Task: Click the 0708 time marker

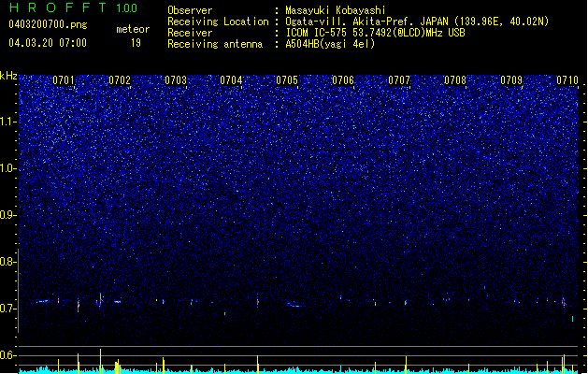Action: tap(455, 80)
